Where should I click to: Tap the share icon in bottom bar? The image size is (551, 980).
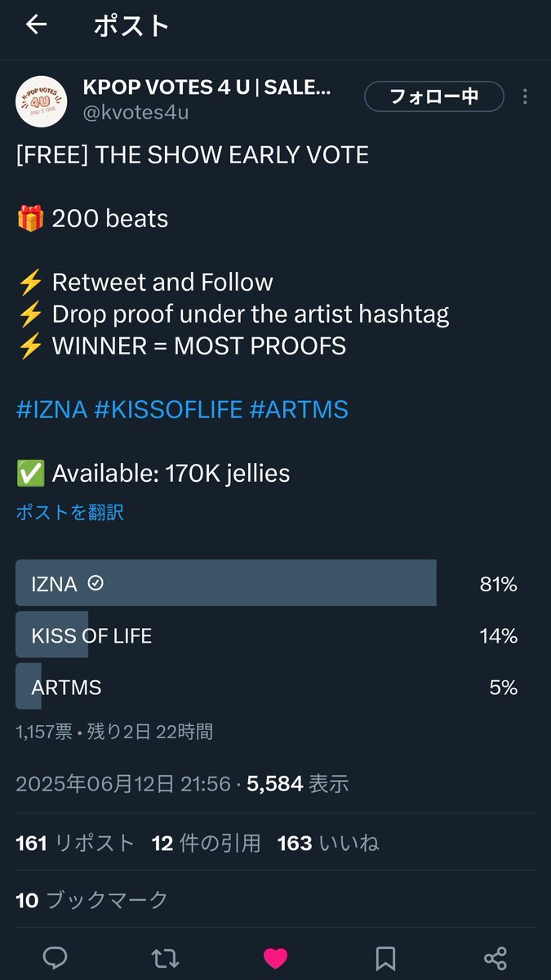pos(495,958)
